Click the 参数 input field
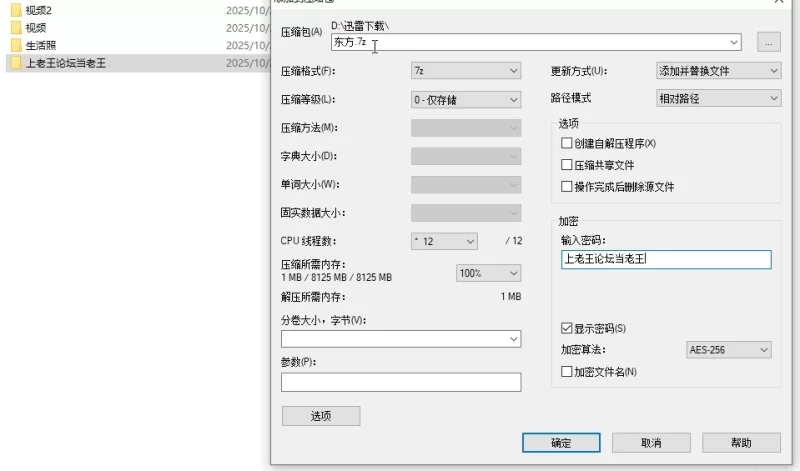 point(400,382)
